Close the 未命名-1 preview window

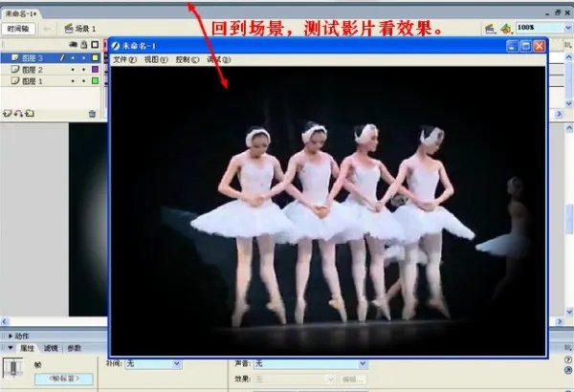539,46
